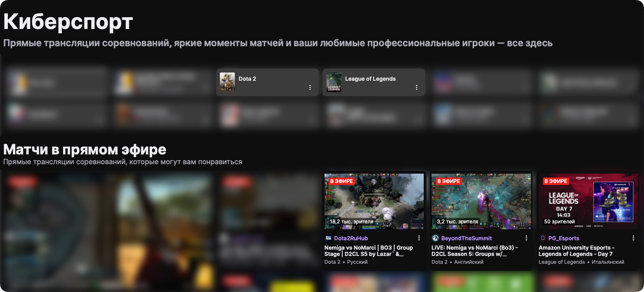Open the Dota2RuHub live stream thumbnail
This screenshot has height=292, width=644.
pos(374,201)
